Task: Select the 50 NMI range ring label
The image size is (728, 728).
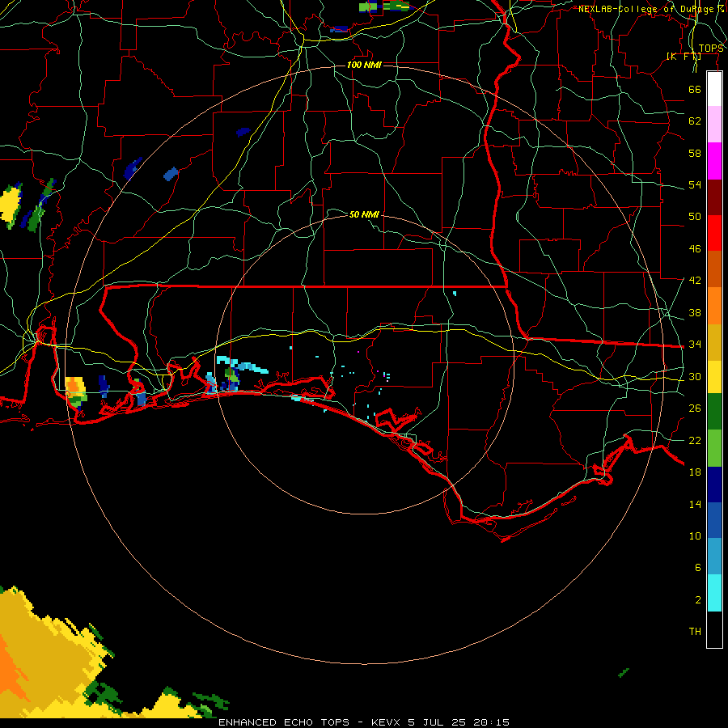Action: click(x=364, y=214)
